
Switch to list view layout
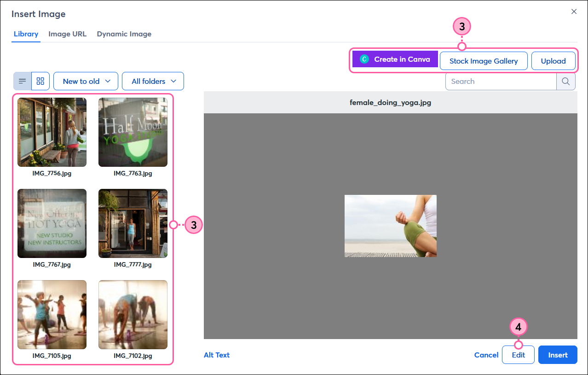pyautogui.click(x=22, y=81)
